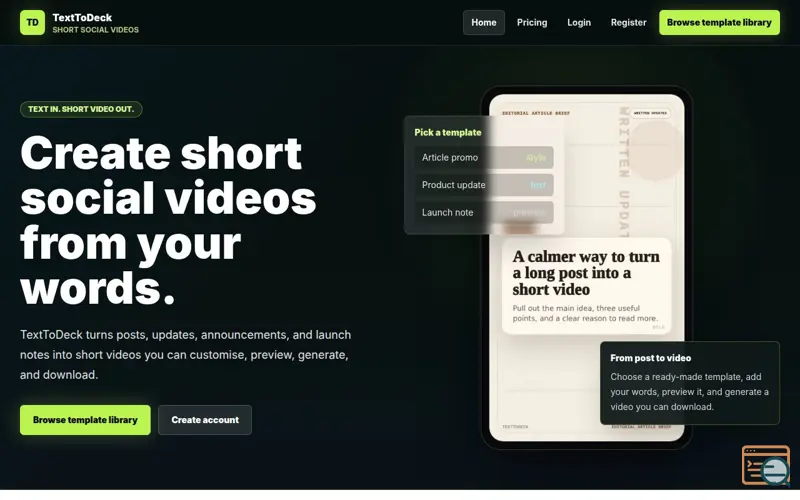Screen dimensions: 800x500
Task: Select the Article promo template row
Action: (484, 158)
